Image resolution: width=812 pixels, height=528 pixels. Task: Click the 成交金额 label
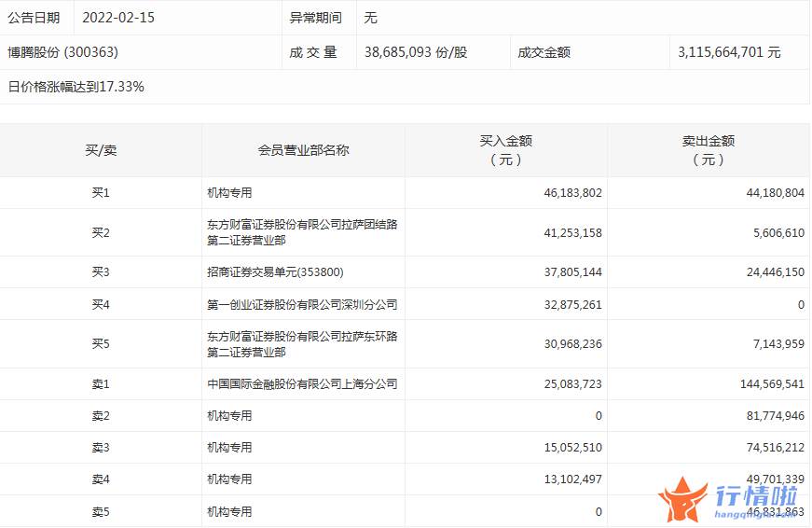click(x=544, y=52)
